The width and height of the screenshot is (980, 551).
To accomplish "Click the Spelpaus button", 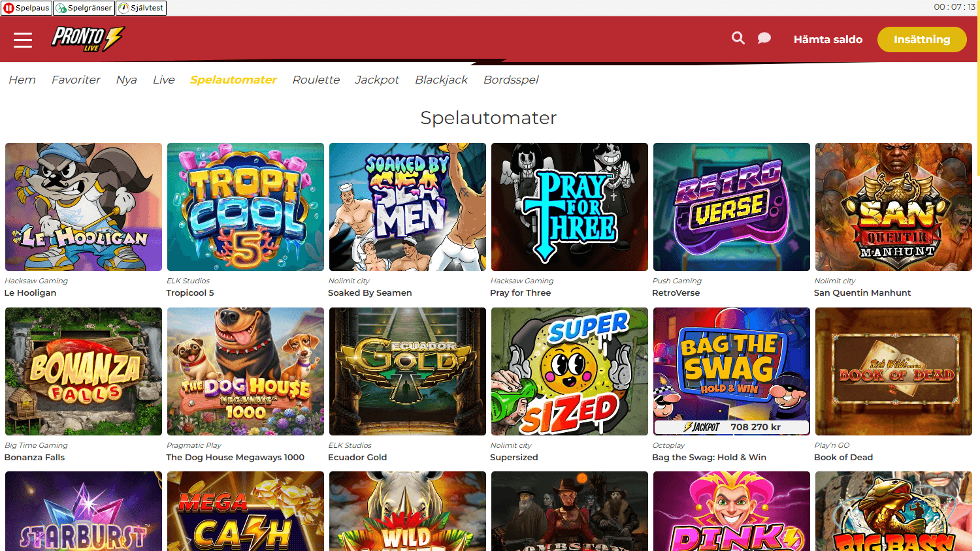I will [x=26, y=8].
